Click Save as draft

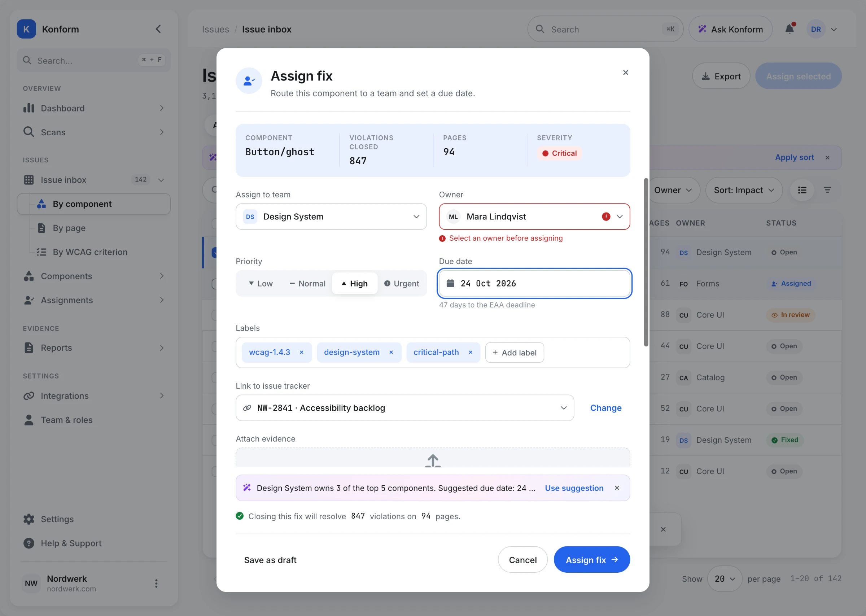[270, 560]
